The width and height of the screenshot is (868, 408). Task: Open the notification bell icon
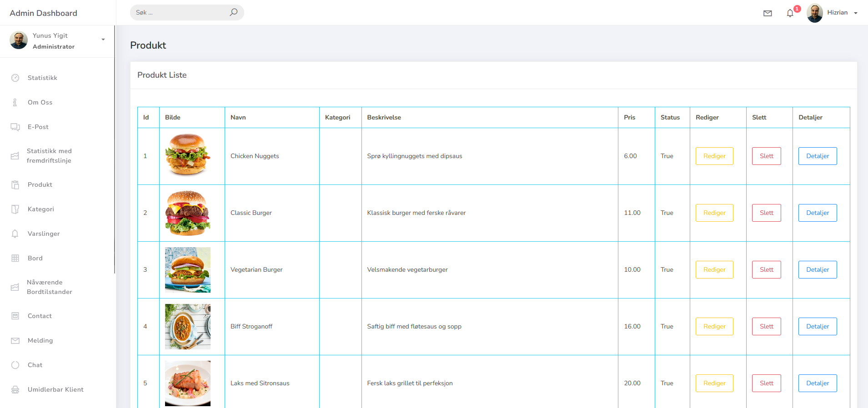790,13
